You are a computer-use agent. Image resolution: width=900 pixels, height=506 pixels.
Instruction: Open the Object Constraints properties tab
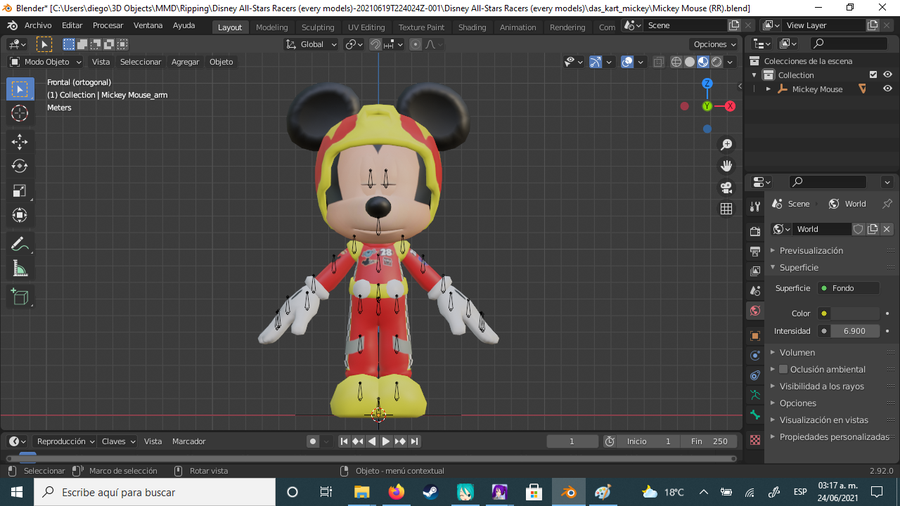click(755, 376)
